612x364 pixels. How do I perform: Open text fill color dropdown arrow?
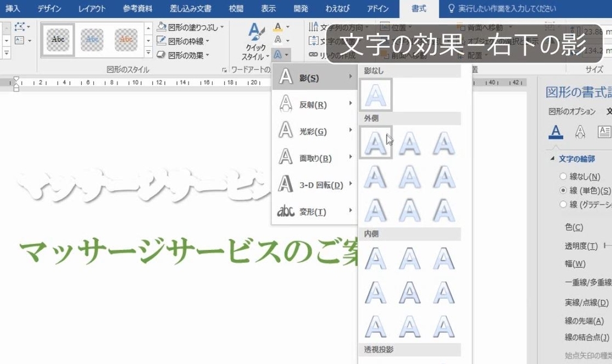(288, 27)
